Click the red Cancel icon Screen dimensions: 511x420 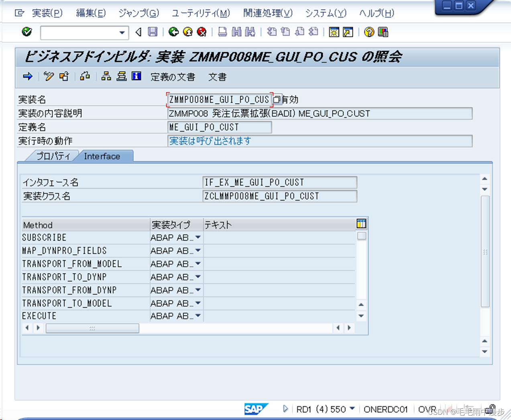[x=202, y=32]
